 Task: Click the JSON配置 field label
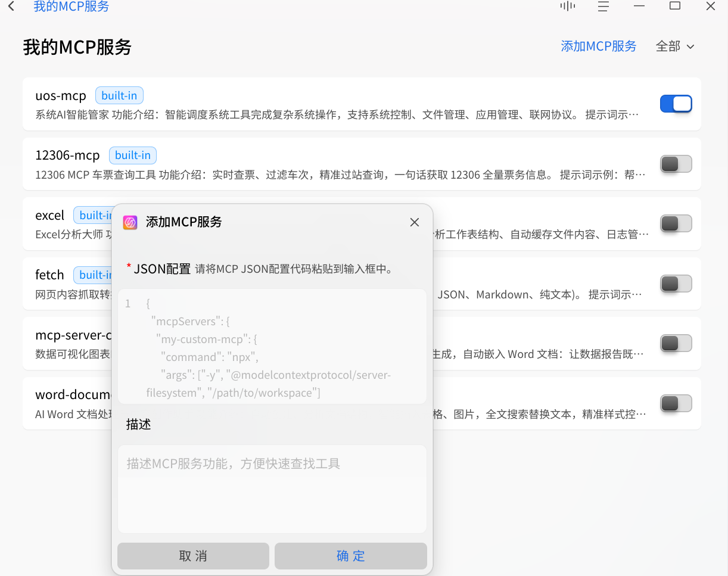[x=162, y=269]
